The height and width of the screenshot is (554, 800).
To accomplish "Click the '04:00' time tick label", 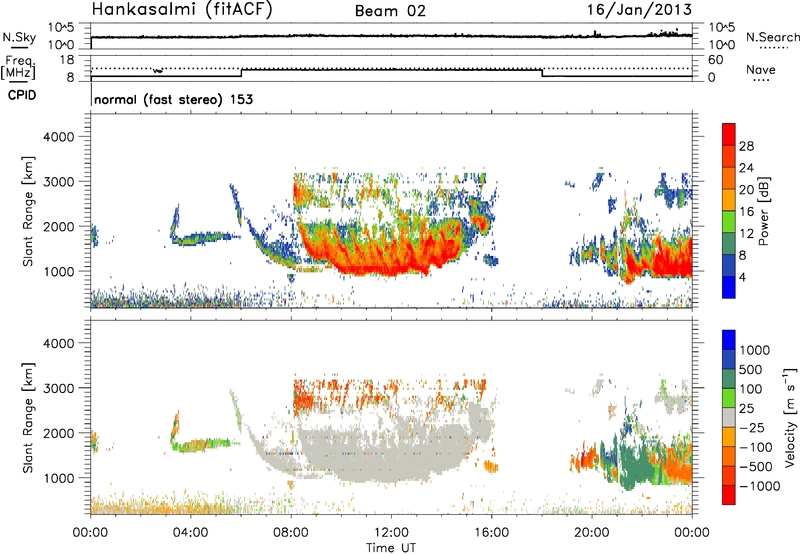I will pyautogui.click(x=190, y=533).
